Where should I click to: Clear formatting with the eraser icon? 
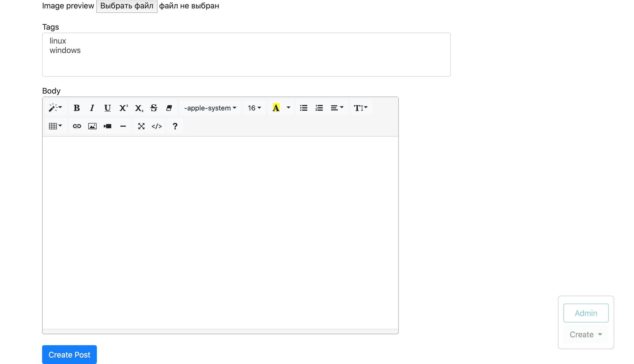pos(169,108)
